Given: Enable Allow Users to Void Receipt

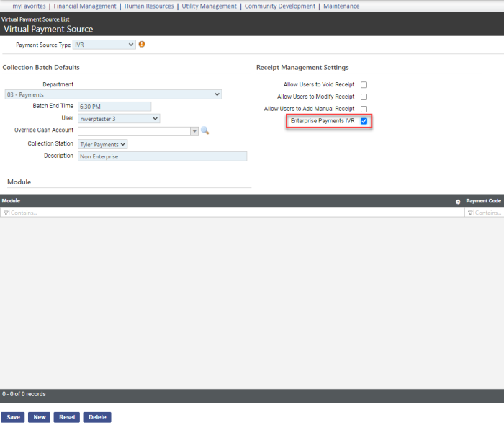Looking at the screenshot, I should pyautogui.click(x=364, y=85).
